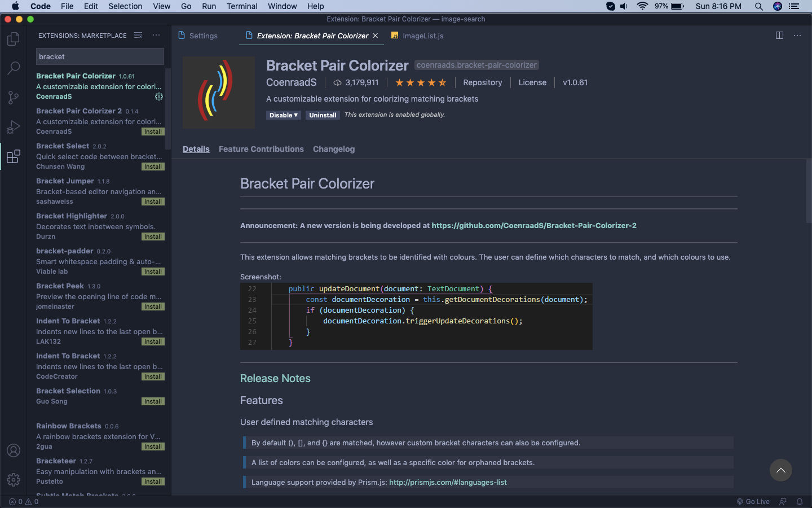The width and height of the screenshot is (812, 508).
Task: Click the extensions search field containing bracket
Action: coord(100,56)
